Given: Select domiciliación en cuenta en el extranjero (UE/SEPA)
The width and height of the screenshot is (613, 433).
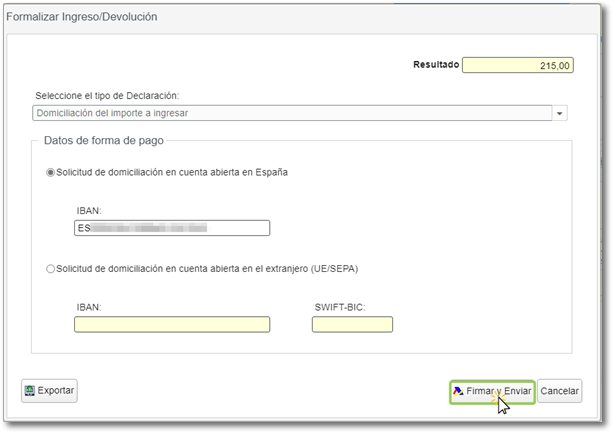Looking at the screenshot, I should (52, 268).
